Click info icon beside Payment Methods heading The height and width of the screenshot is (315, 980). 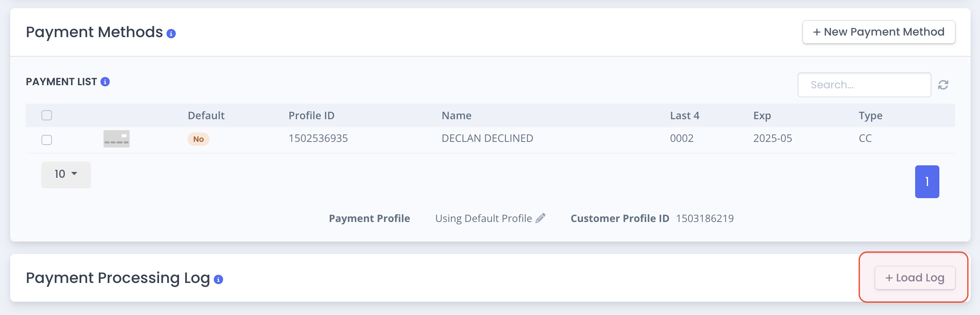(x=171, y=34)
